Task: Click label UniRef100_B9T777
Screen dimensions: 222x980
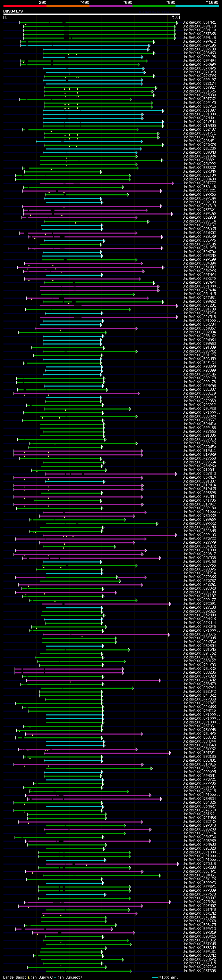Action: coord(199,183)
